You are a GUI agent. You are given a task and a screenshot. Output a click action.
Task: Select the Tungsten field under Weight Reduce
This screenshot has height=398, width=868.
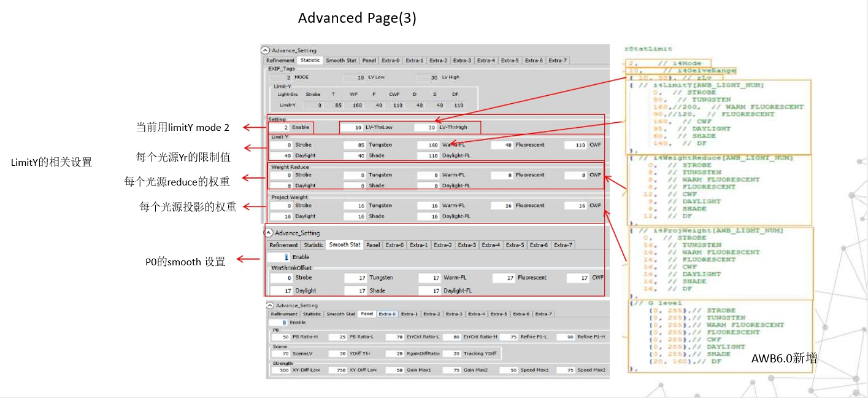tap(355, 175)
